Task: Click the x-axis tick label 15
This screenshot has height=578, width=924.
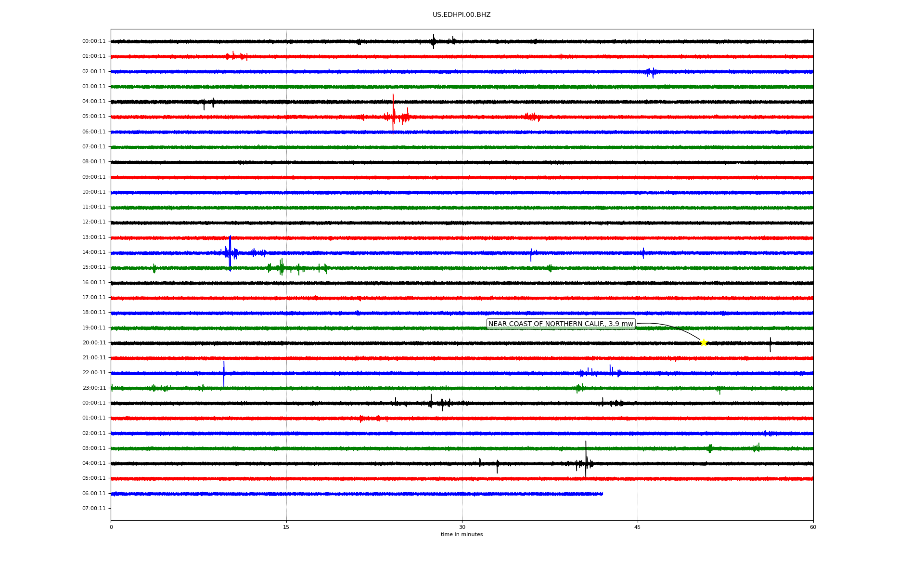Action: coord(286,527)
